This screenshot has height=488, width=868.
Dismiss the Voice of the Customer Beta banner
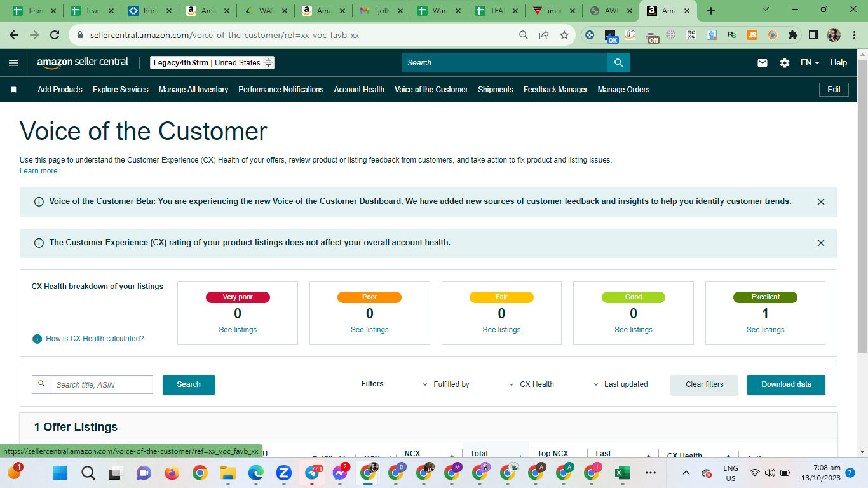click(821, 201)
